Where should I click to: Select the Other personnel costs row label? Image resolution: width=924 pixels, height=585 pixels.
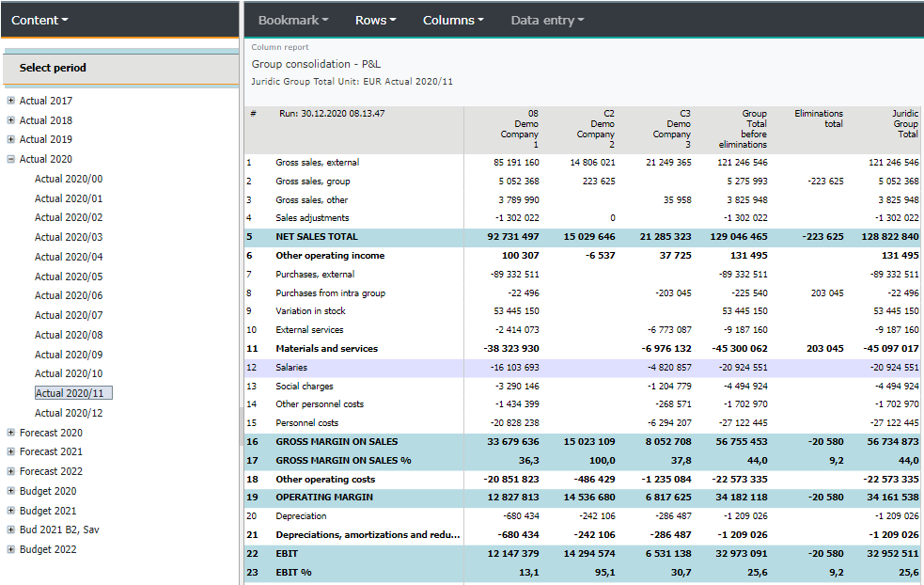pyautogui.click(x=320, y=404)
